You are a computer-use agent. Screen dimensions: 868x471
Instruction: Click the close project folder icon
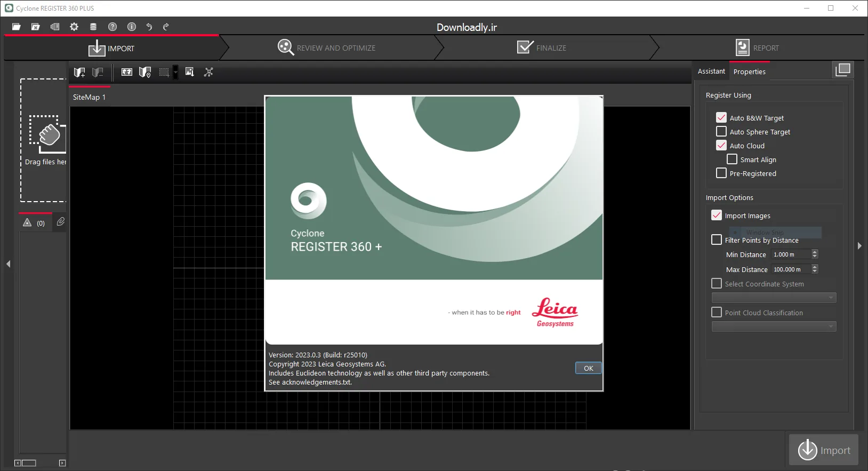(x=36, y=27)
